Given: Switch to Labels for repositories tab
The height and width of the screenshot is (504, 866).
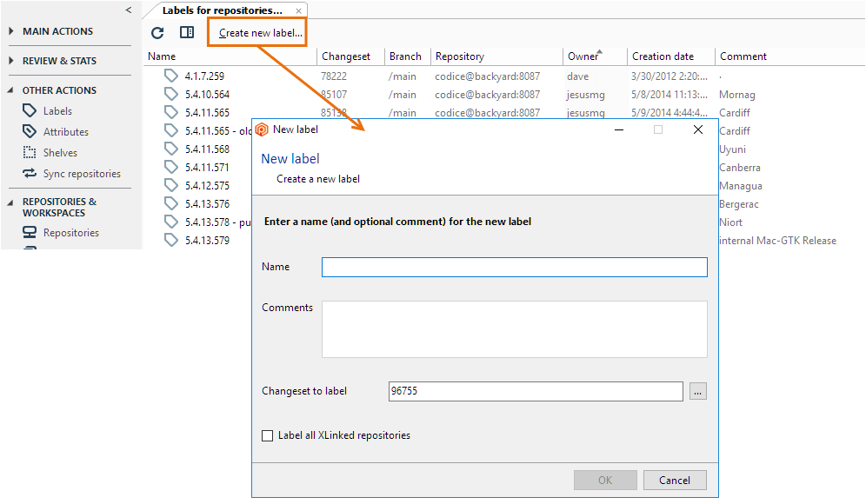Looking at the screenshot, I should (x=222, y=10).
